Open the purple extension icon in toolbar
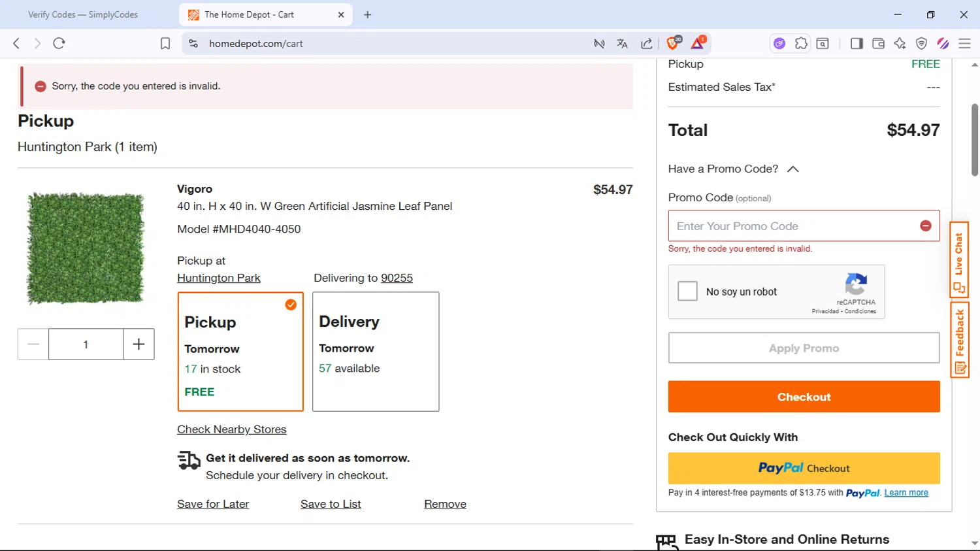980x551 pixels. tap(779, 44)
